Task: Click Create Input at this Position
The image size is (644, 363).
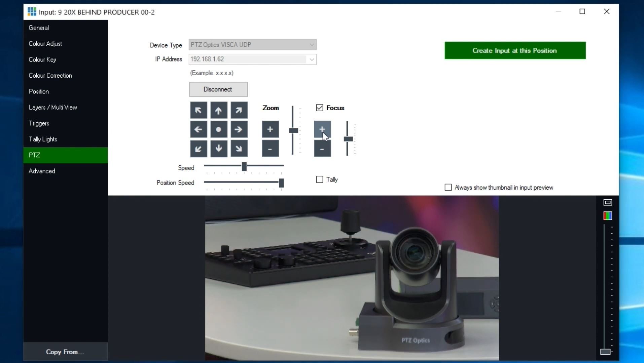Action: [x=515, y=50]
